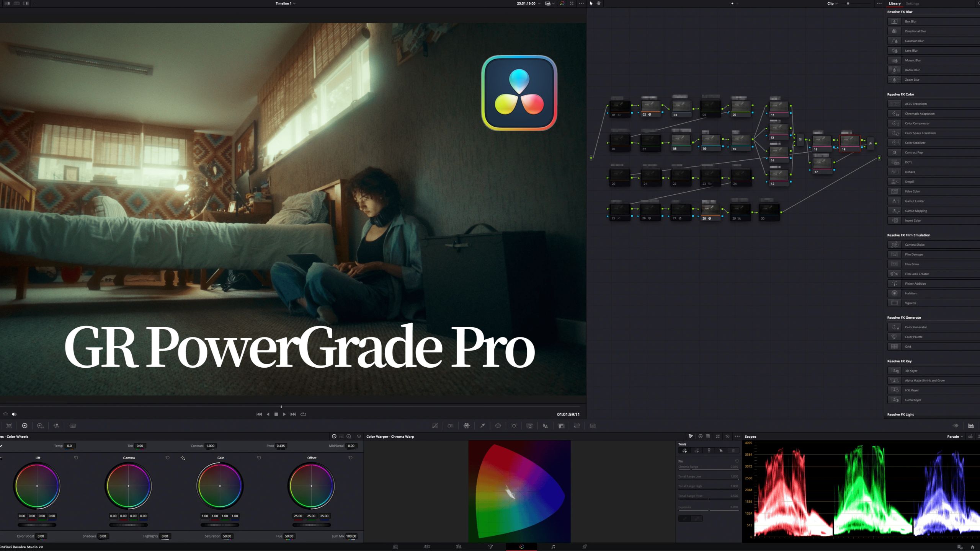This screenshot has height=551, width=980.
Task: Click the Color Warper reset icon
Action: (727, 436)
